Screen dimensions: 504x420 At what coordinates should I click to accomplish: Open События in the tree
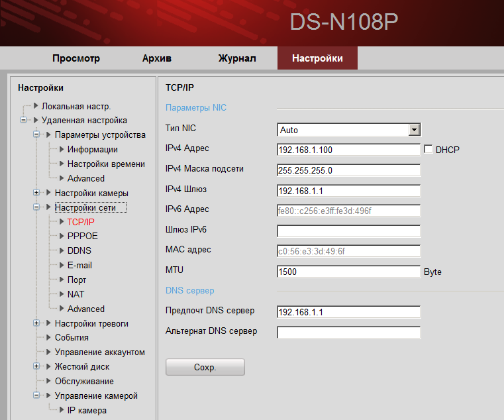pyautogui.click(x=72, y=338)
